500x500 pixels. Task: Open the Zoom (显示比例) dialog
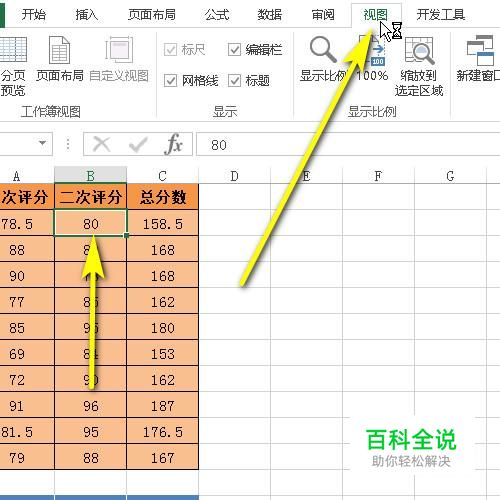(323, 59)
